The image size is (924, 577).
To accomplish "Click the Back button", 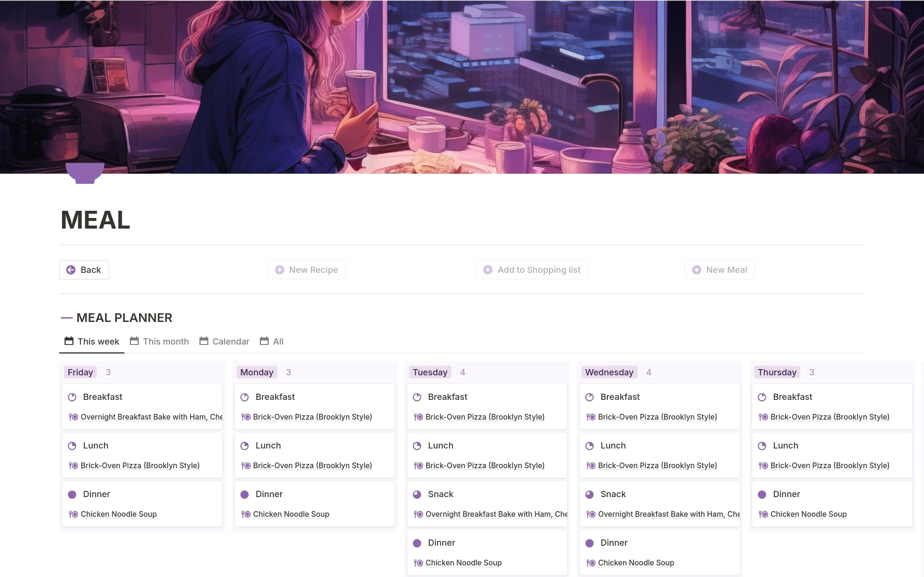I will (84, 269).
